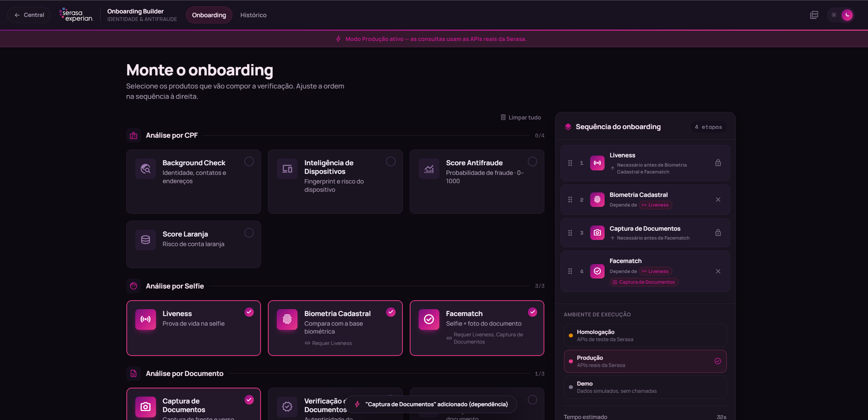Click the toast about Captura de Documentos
This screenshot has width=868, height=420.
[431, 404]
